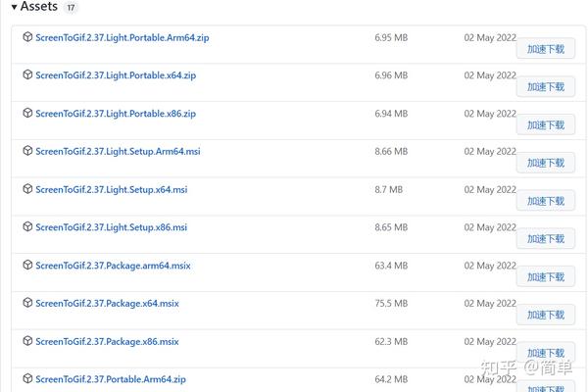Viewport: 588px width, 392px height.
Task: Click package icon beside Package.x64.msix
Action: 27,304
